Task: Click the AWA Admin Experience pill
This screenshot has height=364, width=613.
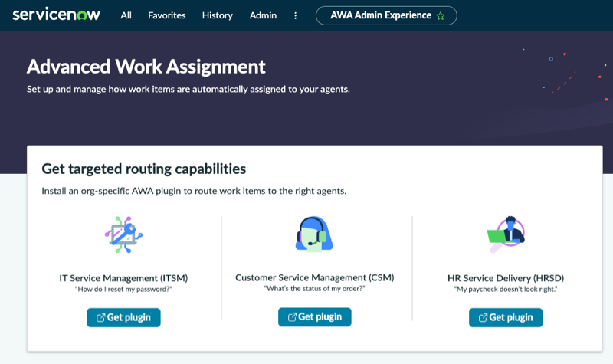Action: (x=386, y=15)
